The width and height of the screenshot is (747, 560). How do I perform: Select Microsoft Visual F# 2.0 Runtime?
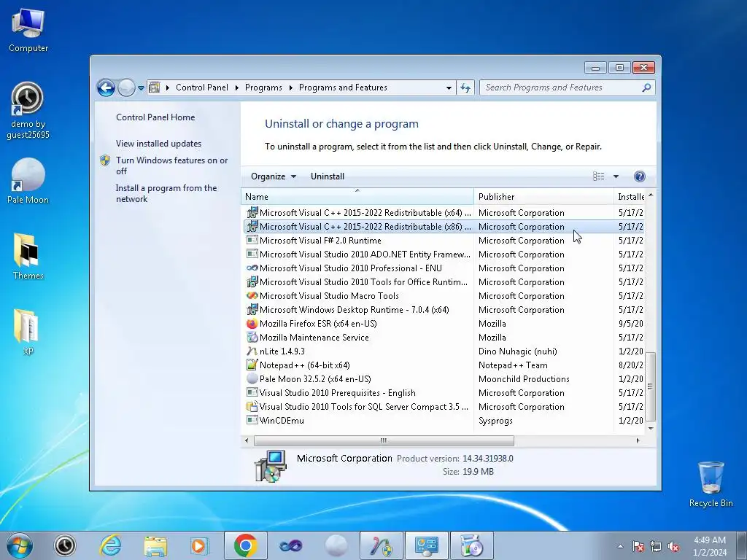click(x=444, y=241)
